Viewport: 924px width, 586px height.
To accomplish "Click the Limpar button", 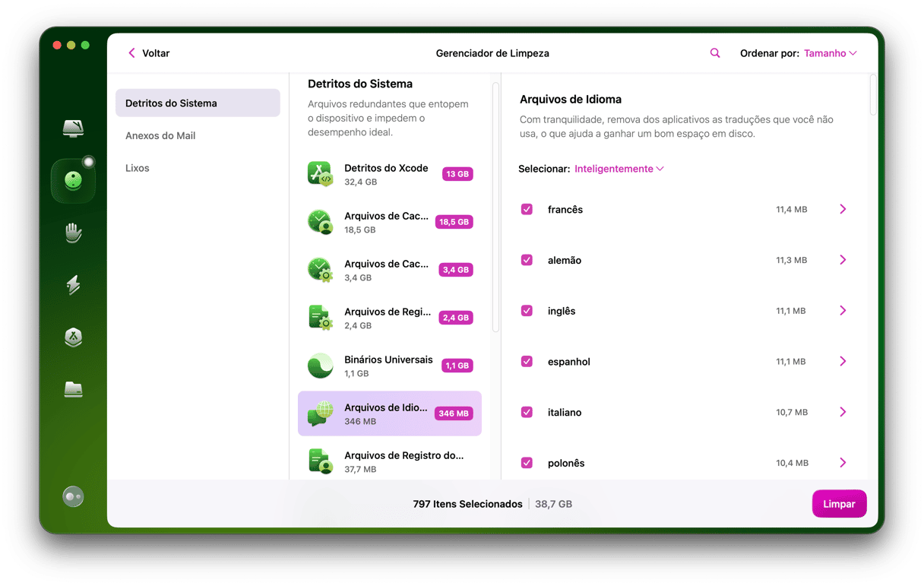I will pyautogui.click(x=839, y=504).
